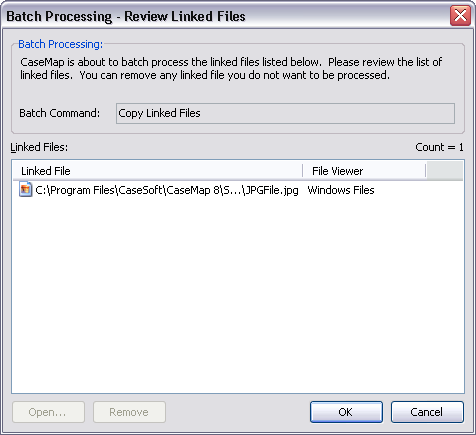Click empty area of linked files list
This screenshot has width=476, height=435.
(238, 293)
